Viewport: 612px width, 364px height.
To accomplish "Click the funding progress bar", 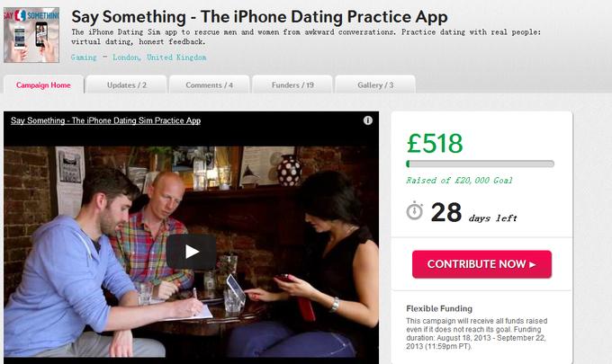I will (480, 164).
